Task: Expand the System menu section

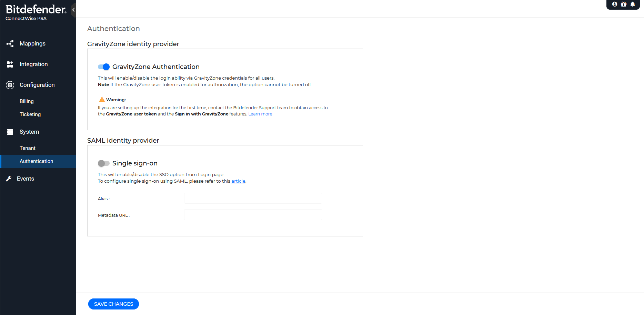Action: pyautogui.click(x=29, y=132)
